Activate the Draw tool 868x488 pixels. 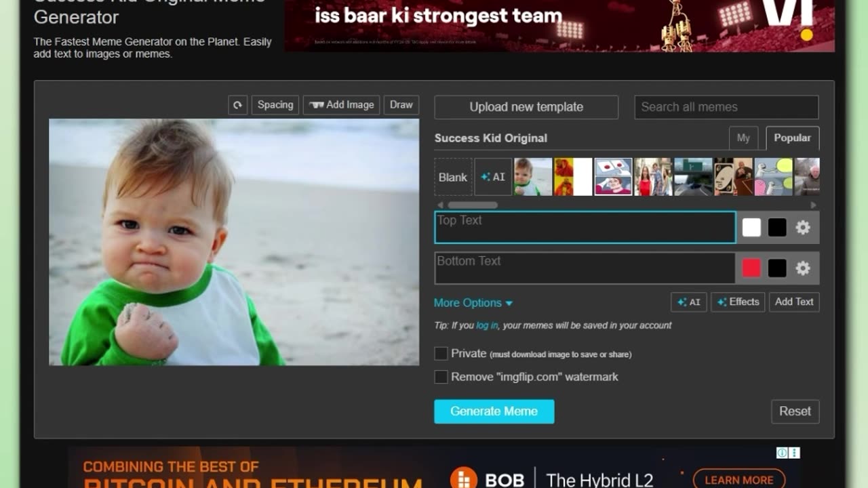coord(401,105)
